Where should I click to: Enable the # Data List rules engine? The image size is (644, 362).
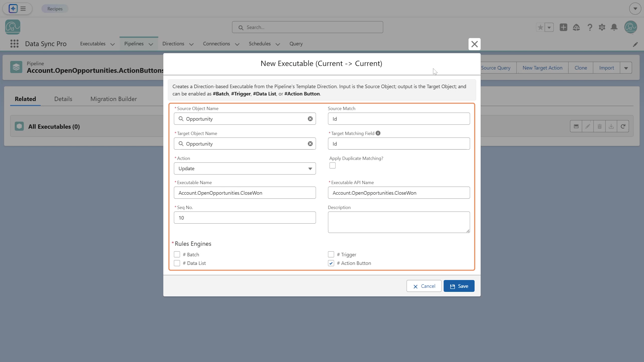point(177,263)
